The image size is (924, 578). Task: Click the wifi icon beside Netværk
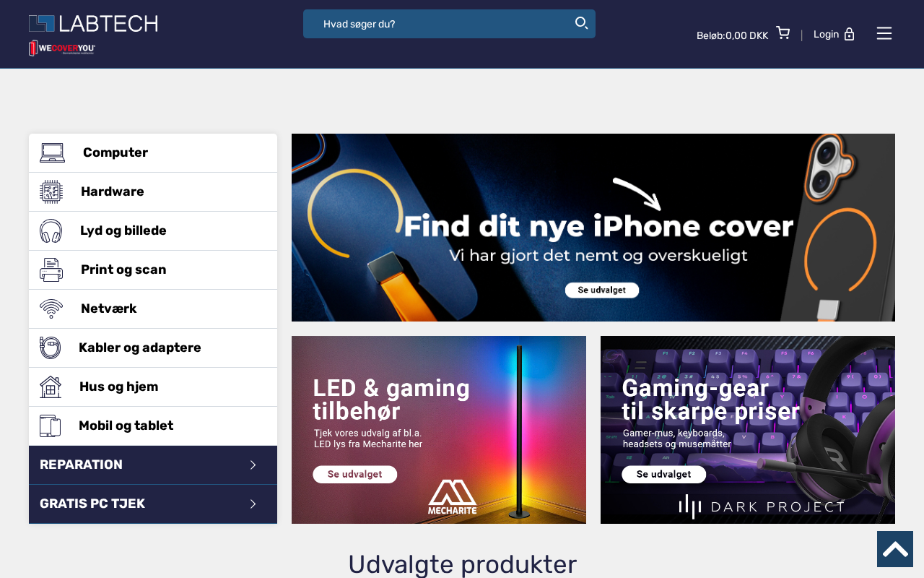click(x=51, y=309)
